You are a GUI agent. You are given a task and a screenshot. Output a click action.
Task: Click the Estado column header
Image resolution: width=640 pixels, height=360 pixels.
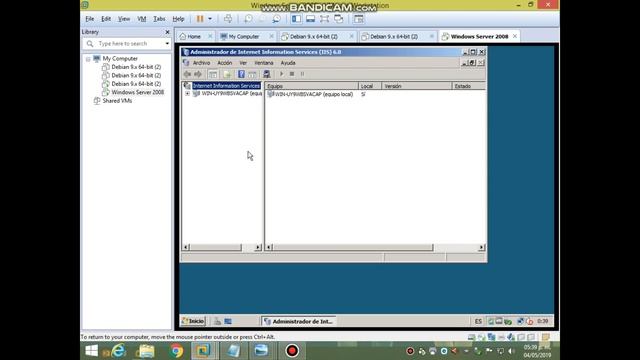(469, 86)
